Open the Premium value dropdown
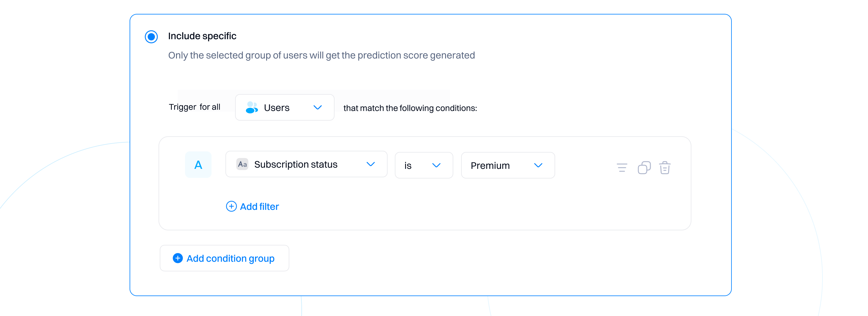 [507, 165]
